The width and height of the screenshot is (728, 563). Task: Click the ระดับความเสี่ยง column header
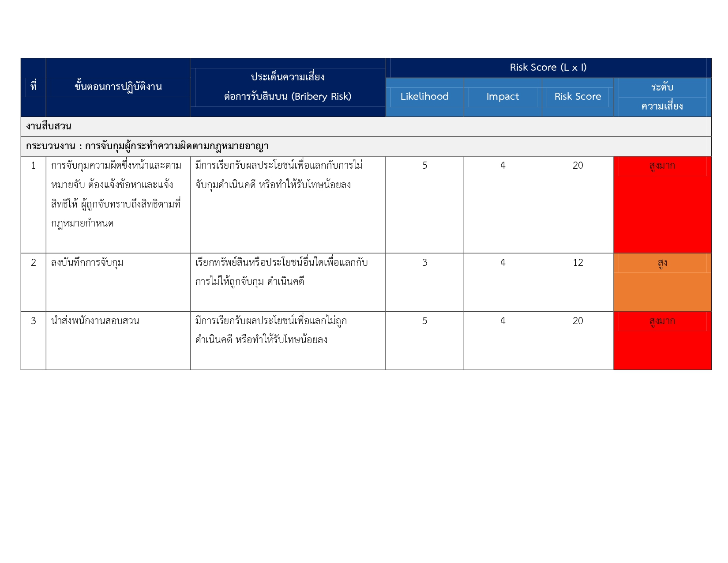662,97
